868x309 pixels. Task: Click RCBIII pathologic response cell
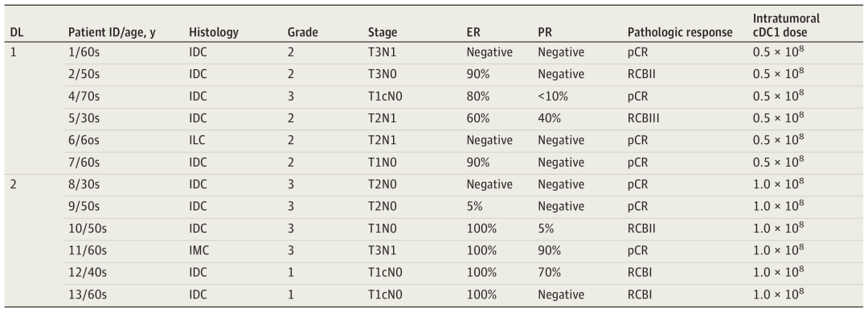click(643, 118)
